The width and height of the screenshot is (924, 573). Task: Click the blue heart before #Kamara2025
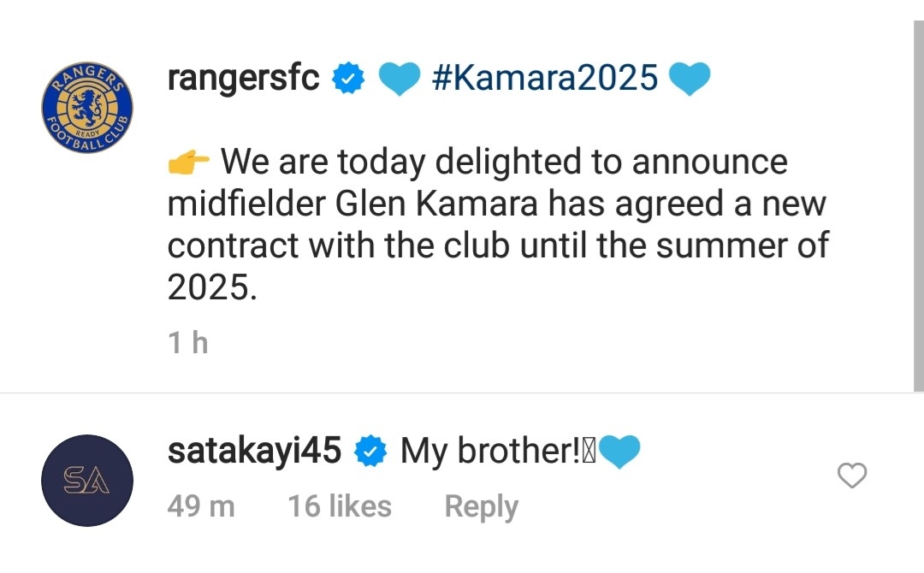pyautogui.click(x=399, y=79)
